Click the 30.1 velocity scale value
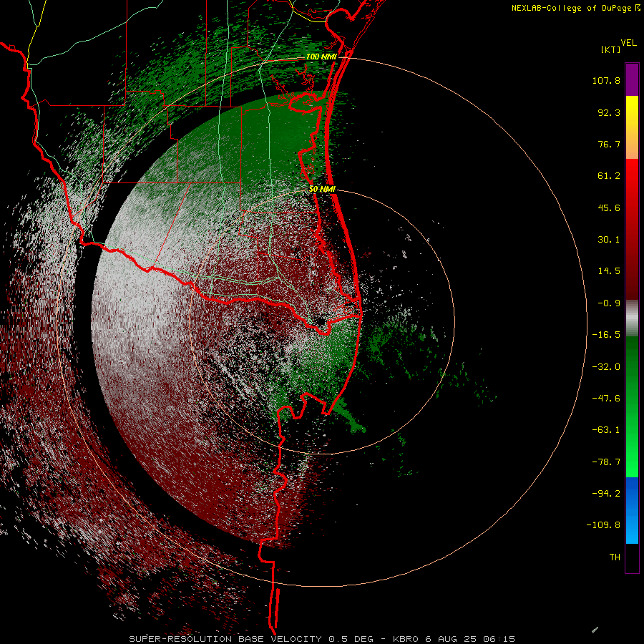 pyautogui.click(x=609, y=240)
